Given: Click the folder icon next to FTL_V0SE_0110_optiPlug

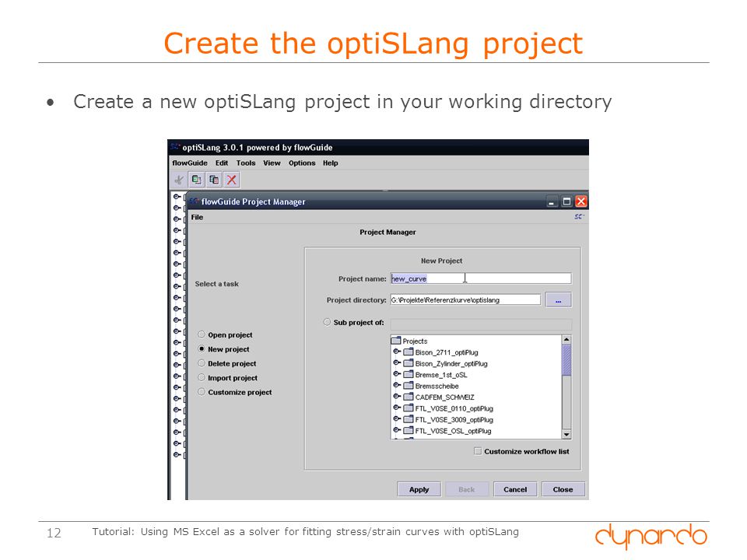Looking at the screenshot, I should pyautogui.click(x=409, y=408).
